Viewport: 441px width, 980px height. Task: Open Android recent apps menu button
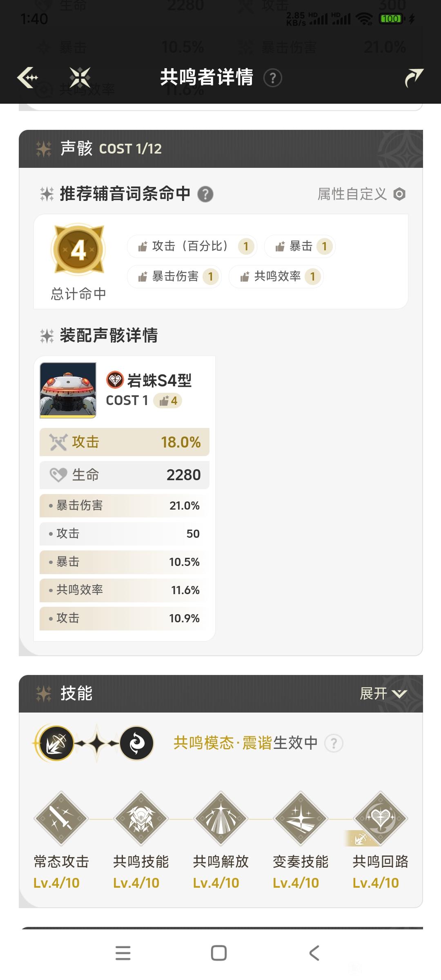(x=123, y=953)
